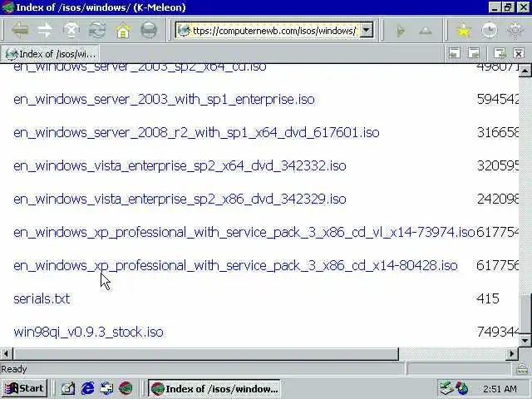
Task: Open the K-Meleon title bar system menu icon
Action: tap(7, 7)
